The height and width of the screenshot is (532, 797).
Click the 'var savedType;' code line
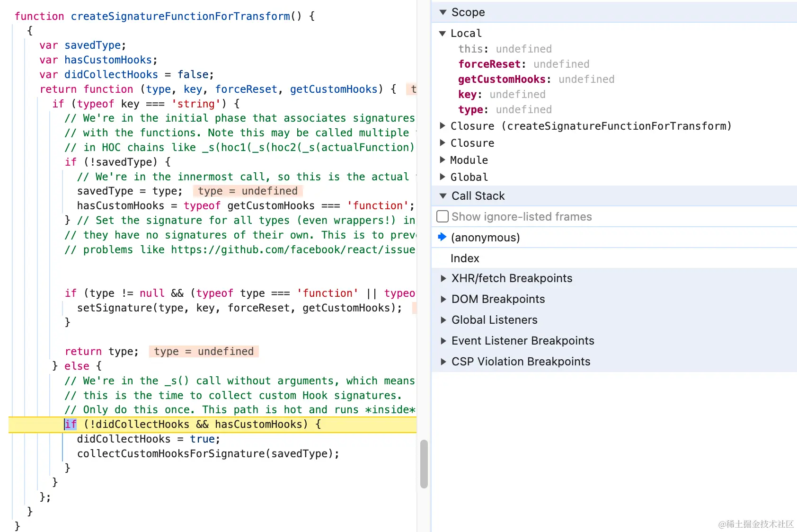pos(83,45)
